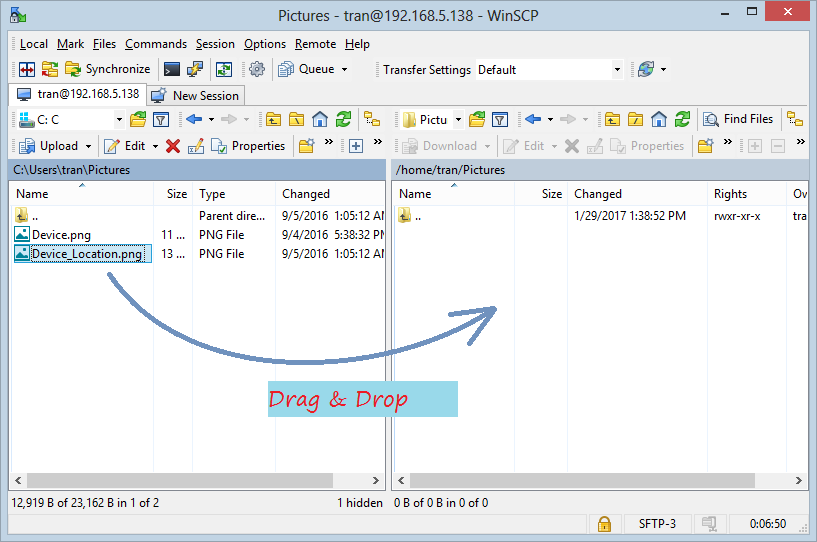Viewport: 817px width, 542px height.
Task: Click the Synchronize Browsing icon
Action: pyautogui.click(x=50, y=69)
